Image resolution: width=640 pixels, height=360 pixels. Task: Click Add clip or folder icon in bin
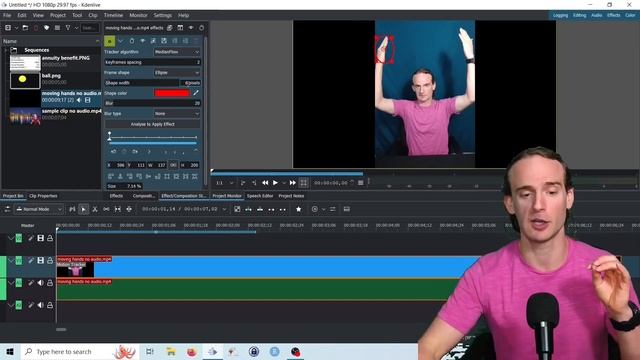(8, 28)
